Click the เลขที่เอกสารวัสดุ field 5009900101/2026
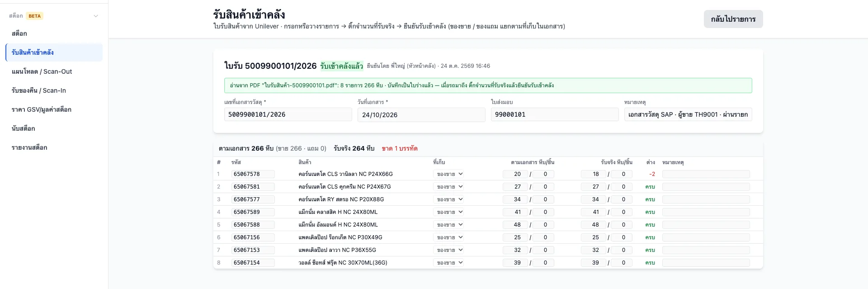This screenshot has height=289, width=868. coord(288,114)
